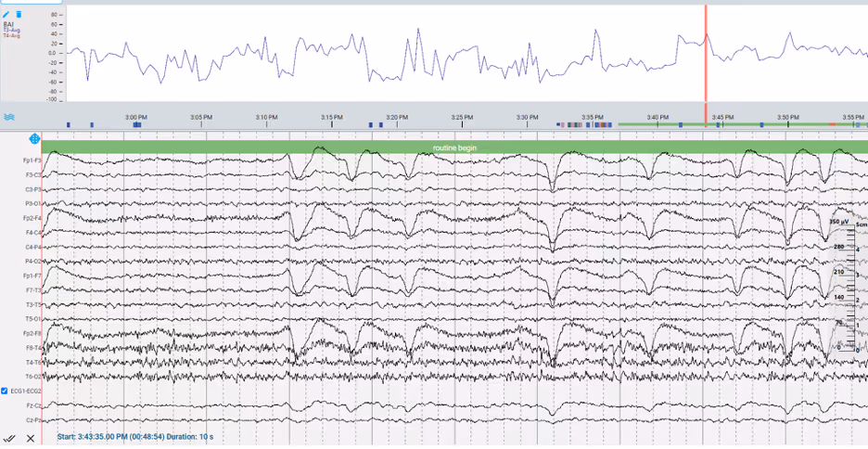The image size is (868, 449).
Task: Click the Cz-Pz channel label
Action: click(x=33, y=419)
